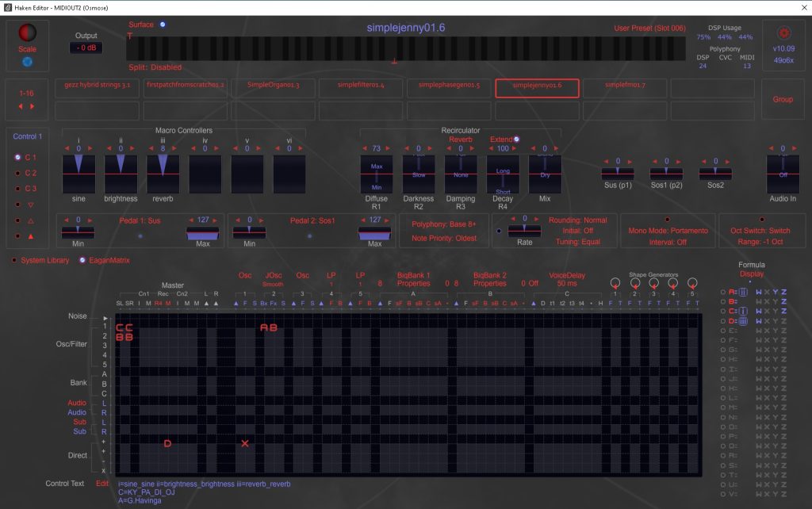Screen dimensions: 812x509
Task: Open settings via red gear icon
Action: 784,33
